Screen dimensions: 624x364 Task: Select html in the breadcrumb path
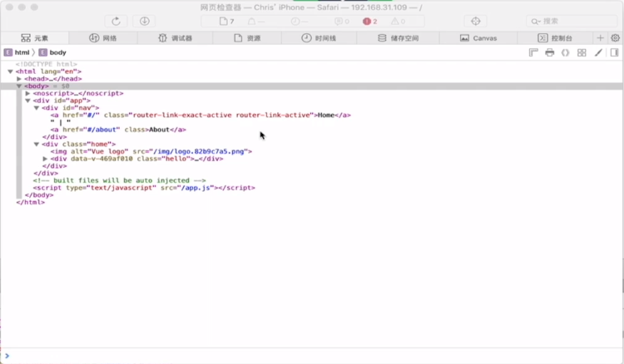17,52
